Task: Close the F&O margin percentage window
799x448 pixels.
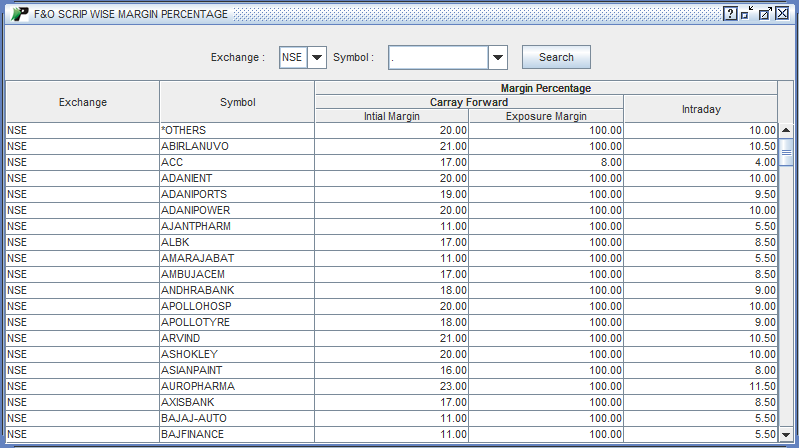Action: click(x=782, y=14)
